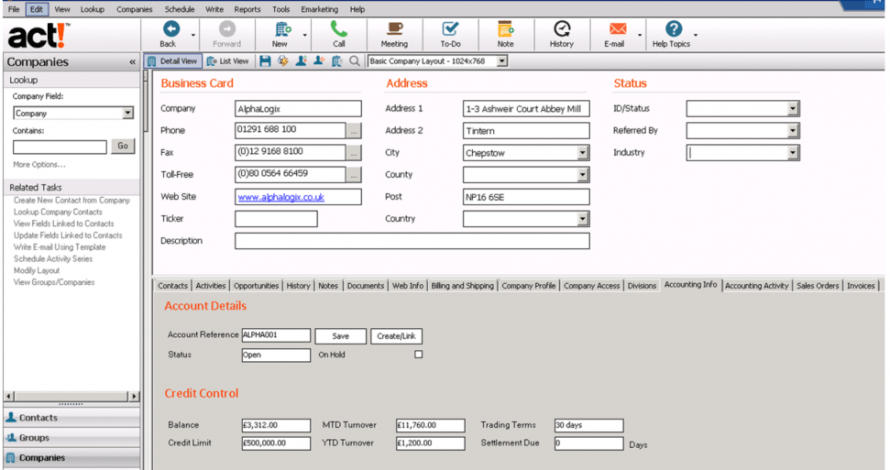
Task: Open the Reports menu
Action: 247,9
